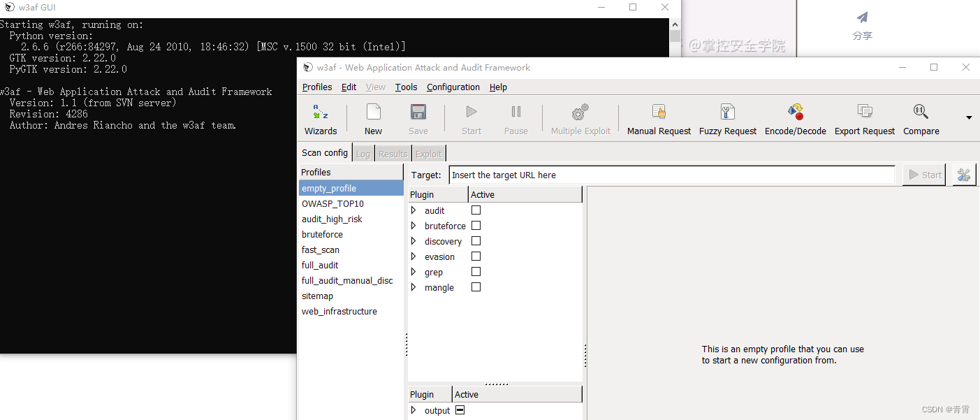Expand the output plugin tree
Viewport: 980px width, 420px height.
pos(414,410)
